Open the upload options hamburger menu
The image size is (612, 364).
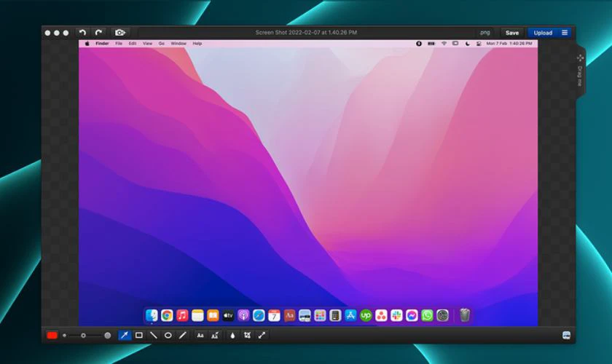(565, 33)
